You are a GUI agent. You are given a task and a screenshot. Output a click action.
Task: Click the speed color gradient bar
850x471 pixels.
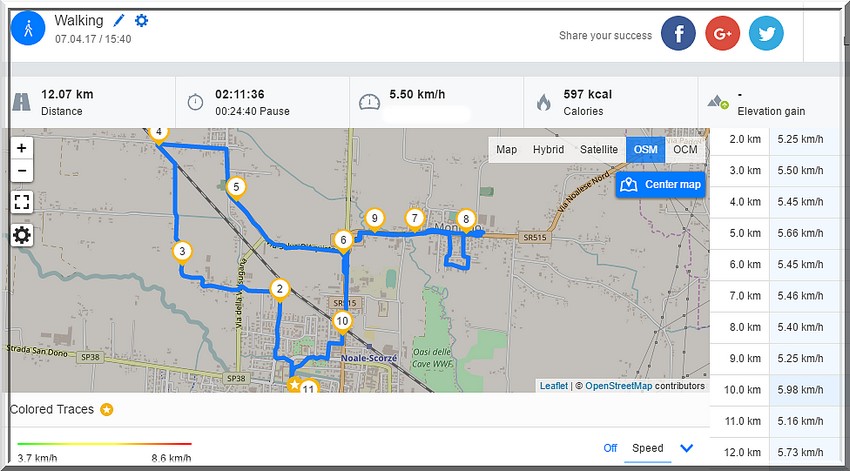104,443
